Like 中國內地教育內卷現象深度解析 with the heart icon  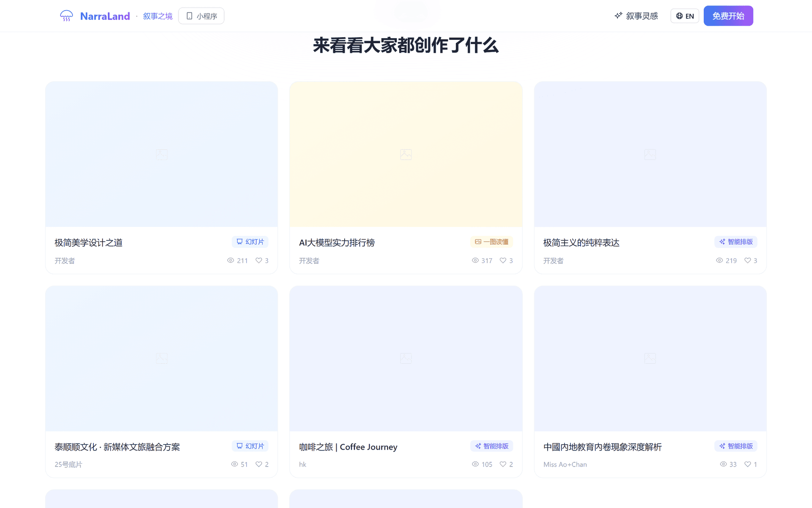point(748,464)
